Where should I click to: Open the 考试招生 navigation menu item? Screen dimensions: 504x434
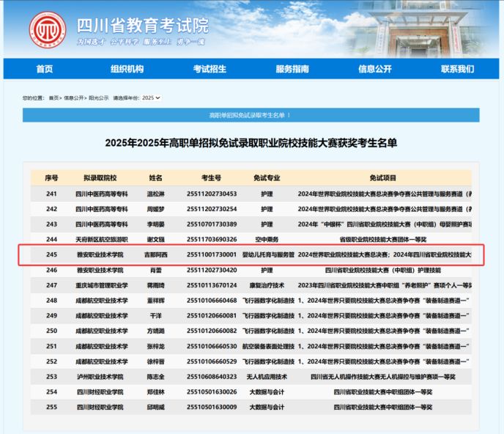210,69
